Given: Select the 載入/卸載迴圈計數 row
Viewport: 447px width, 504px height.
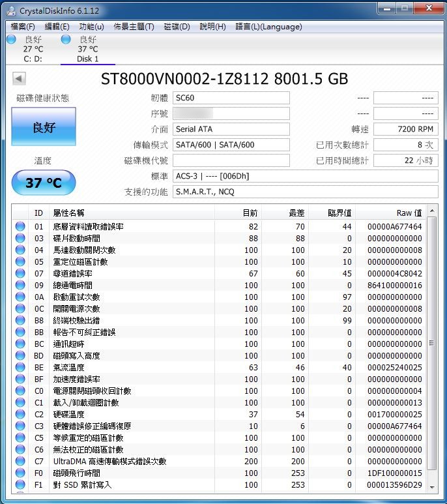Looking at the screenshot, I should pos(220,402).
